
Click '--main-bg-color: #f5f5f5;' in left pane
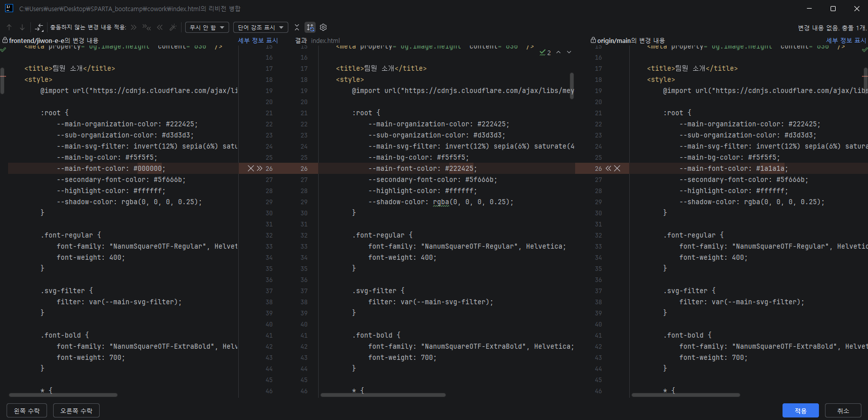[107, 157]
